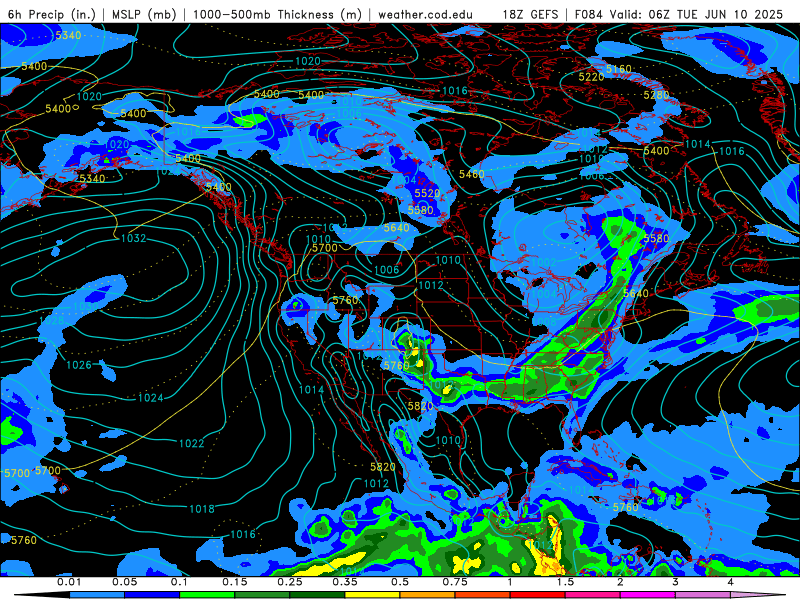This screenshot has height=600, width=800.
Task: Click the '1024' pressure contour label
Action: point(151,397)
